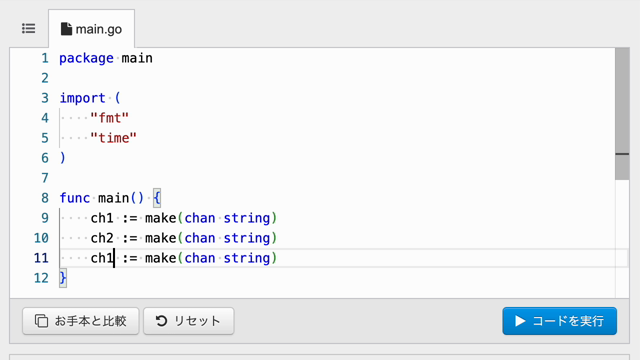Run the code with コードを実行

[x=560, y=321]
